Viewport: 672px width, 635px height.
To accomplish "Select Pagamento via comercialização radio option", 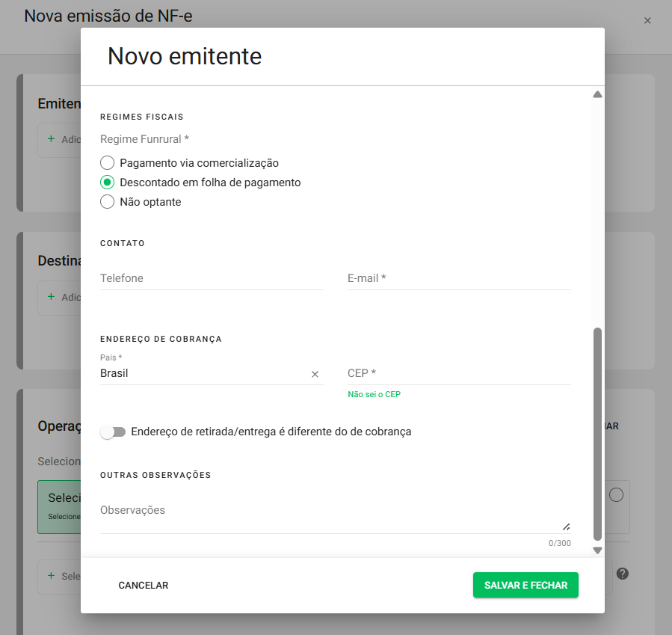I will point(108,163).
